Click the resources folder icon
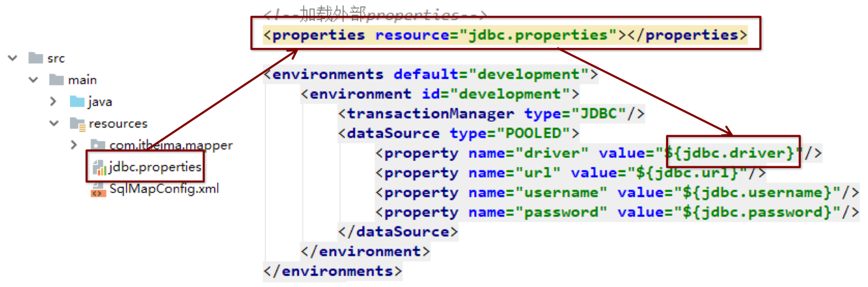This screenshot has width=868, height=287. click(77, 123)
